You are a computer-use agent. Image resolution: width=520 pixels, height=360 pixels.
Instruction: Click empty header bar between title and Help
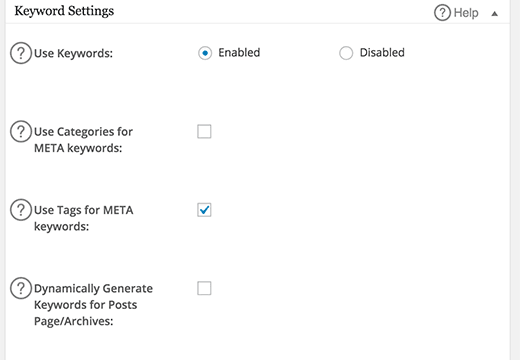coord(273,12)
